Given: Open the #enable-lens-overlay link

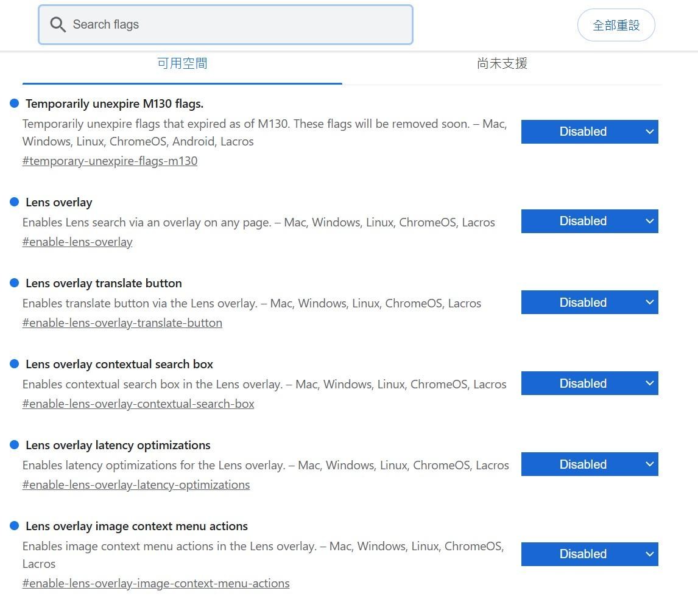Looking at the screenshot, I should point(77,242).
